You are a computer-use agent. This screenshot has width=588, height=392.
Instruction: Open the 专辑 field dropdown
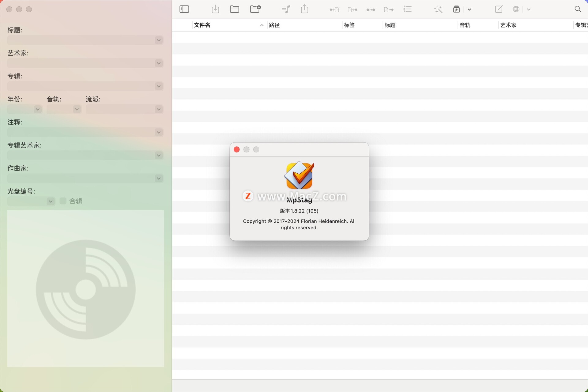[159, 86]
